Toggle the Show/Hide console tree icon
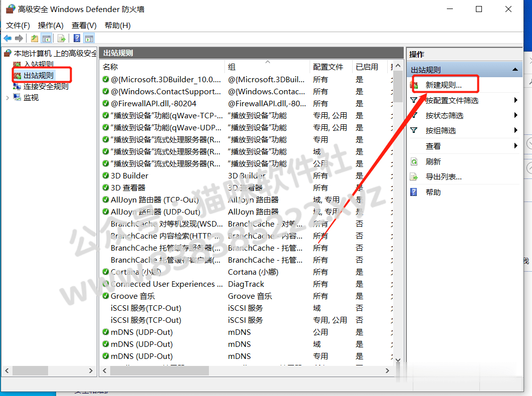The height and width of the screenshot is (396, 532). click(47, 39)
